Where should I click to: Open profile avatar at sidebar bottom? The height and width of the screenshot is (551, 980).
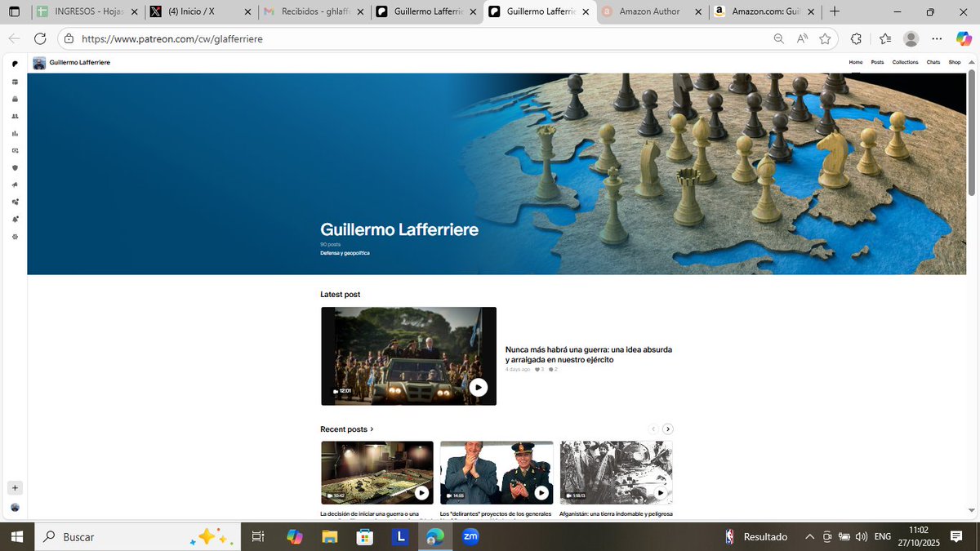(x=15, y=507)
